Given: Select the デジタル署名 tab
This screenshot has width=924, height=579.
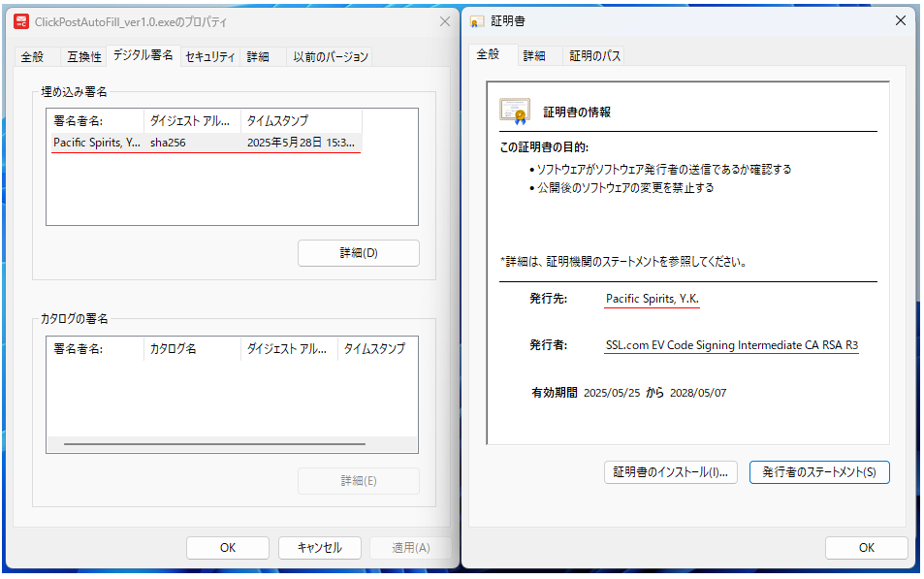Looking at the screenshot, I should click(x=143, y=55).
